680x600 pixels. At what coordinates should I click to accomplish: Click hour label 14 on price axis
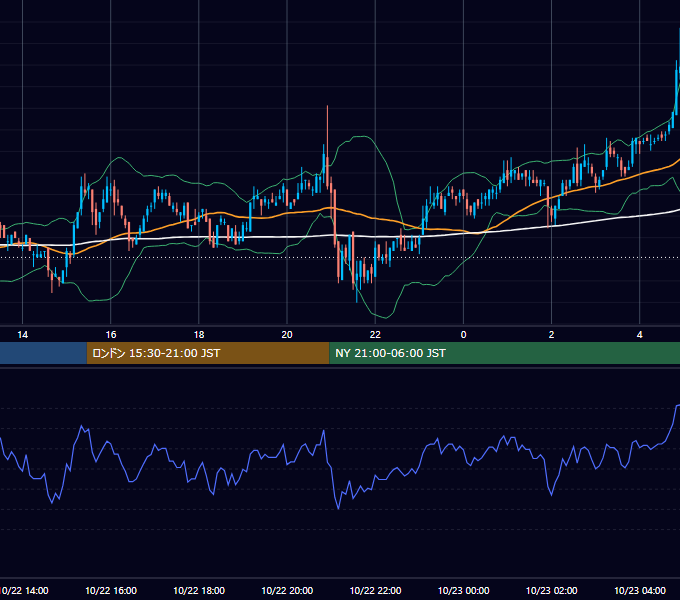[23, 335]
